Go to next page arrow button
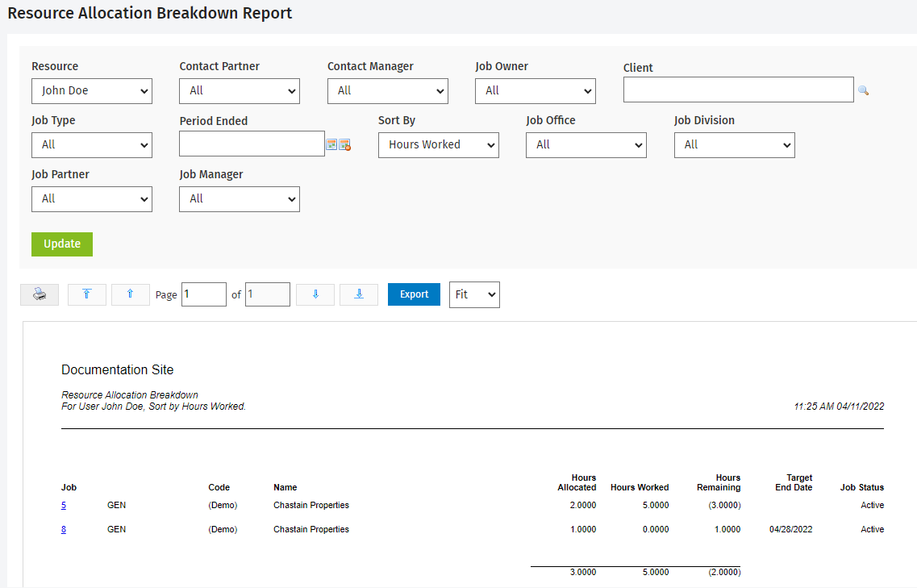Image resolution: width=917 pixels, height=588 pixels. (x=315, y=294)
